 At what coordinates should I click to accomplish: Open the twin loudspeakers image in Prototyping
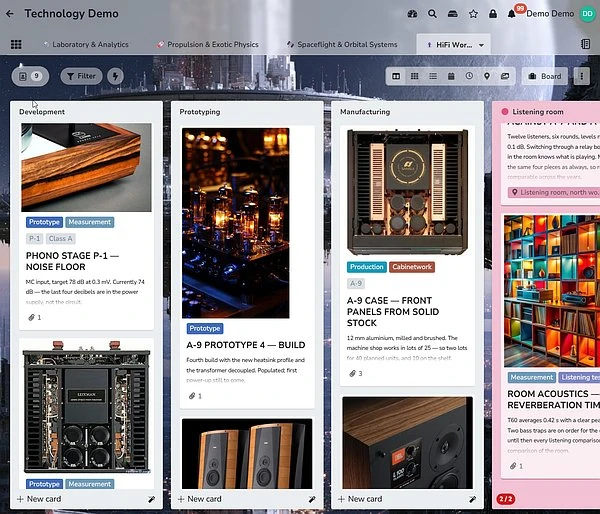[247, 454]
